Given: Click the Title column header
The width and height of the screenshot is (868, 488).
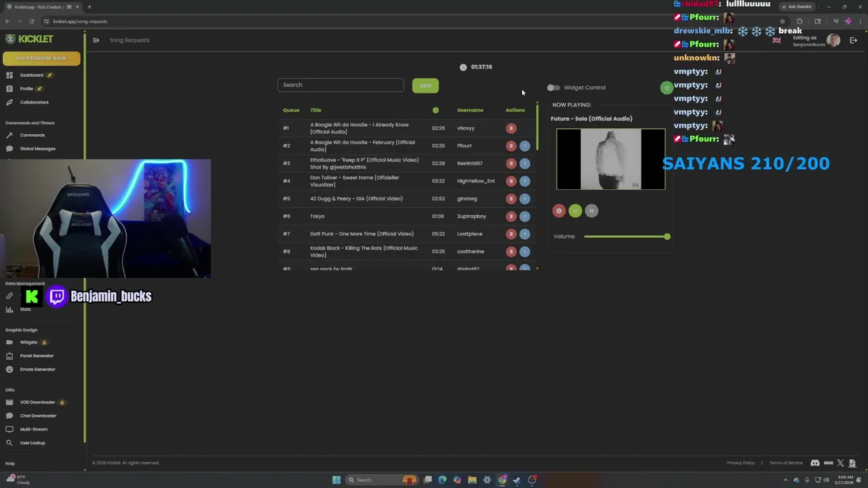Looking at the screenshot, I should click(x=315, y=110).
